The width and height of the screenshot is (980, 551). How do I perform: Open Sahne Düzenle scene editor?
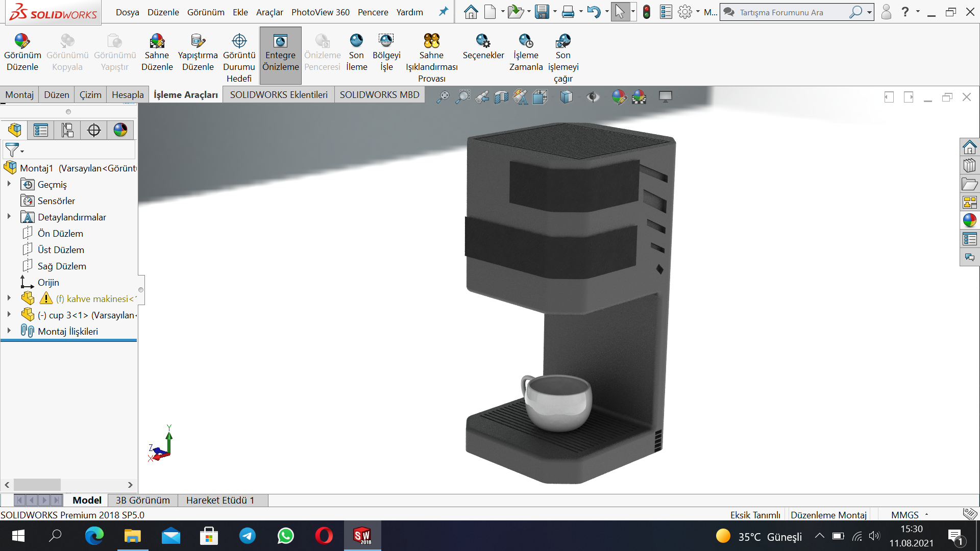[x=157, y=41]
